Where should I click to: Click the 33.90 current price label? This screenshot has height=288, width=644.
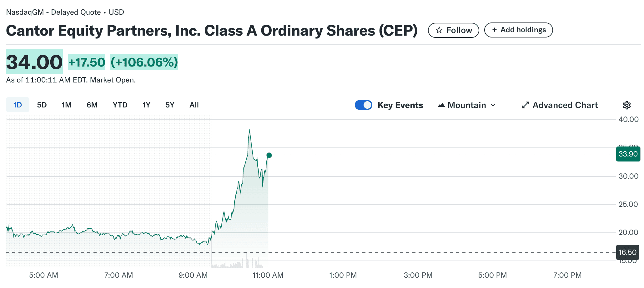(628, 154)
